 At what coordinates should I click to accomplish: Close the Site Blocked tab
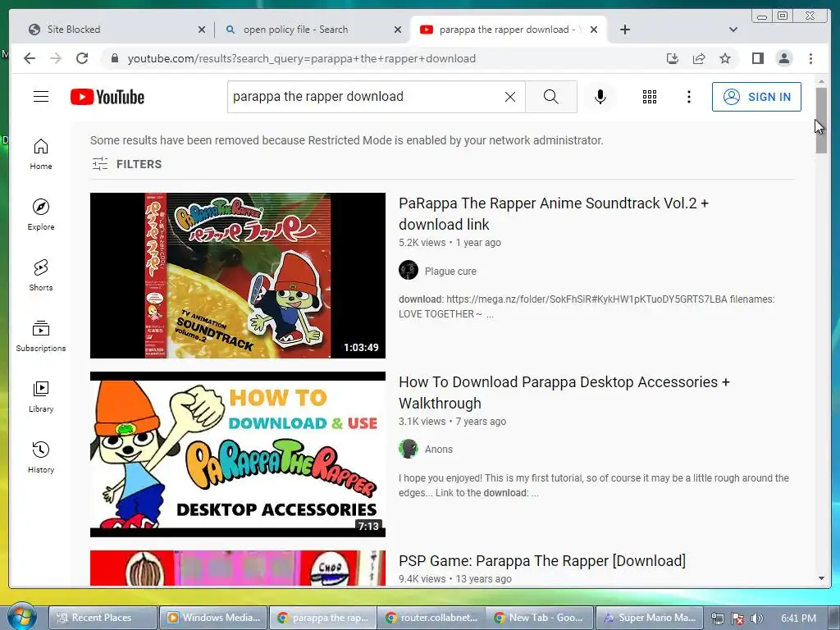pyautogui.click(x=202, y=30)
